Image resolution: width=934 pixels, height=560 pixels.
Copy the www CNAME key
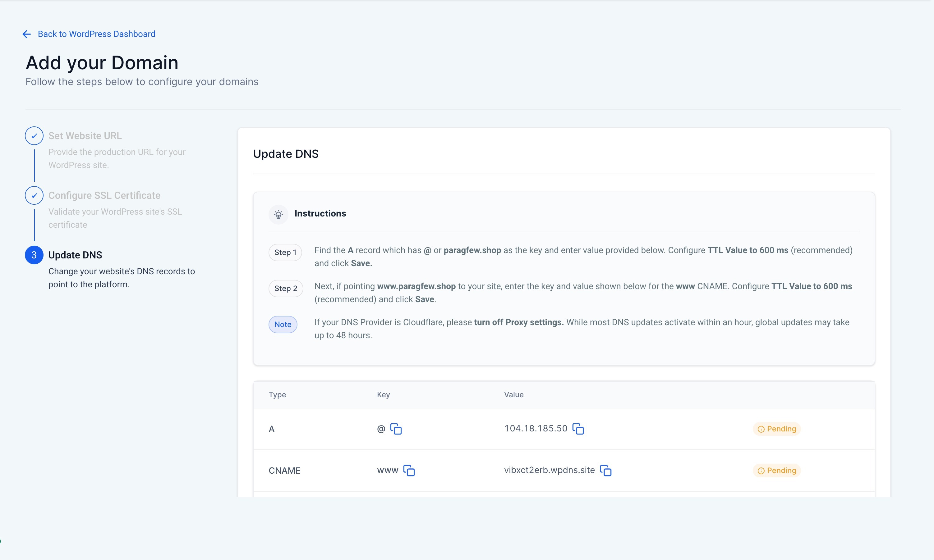point(409,471)
